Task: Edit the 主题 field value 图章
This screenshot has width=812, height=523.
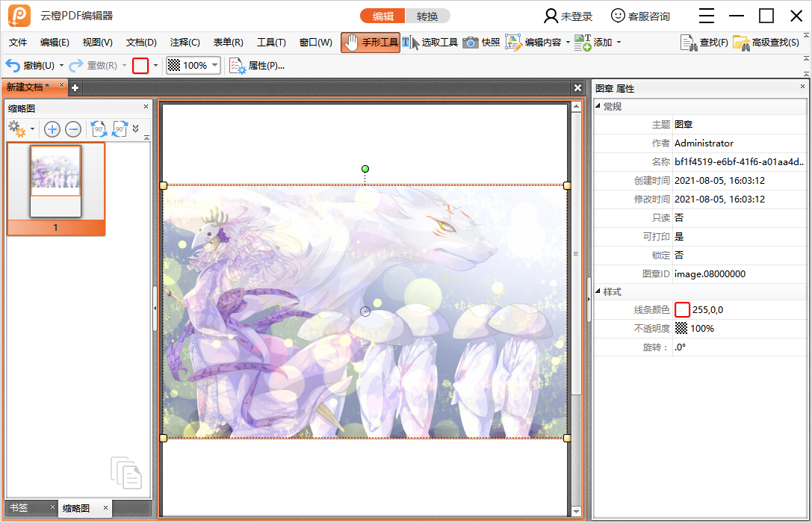Action: point(740,124)
